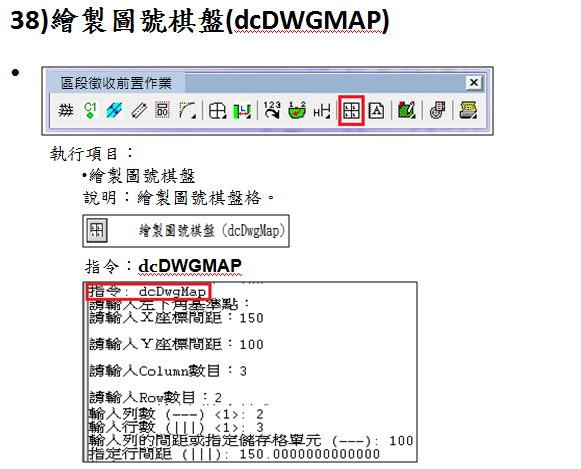The width and height of the screenshot is (581, 469).
Task: Open the yellow stacked sheets icon
Action: click(x=468, y=110)
